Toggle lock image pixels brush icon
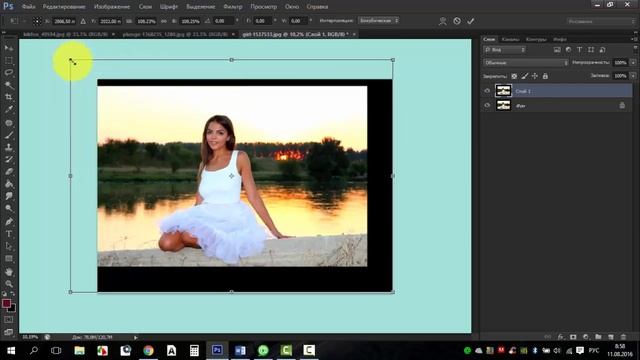 524,76
